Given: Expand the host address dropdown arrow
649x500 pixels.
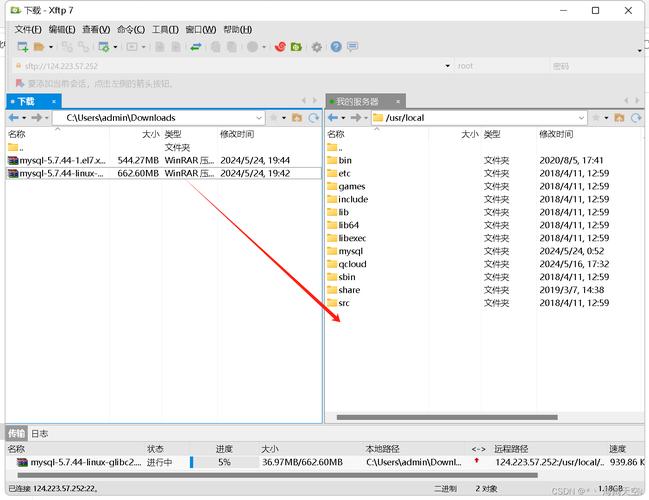Looking at the screenshot, I should tap(447, 66).
